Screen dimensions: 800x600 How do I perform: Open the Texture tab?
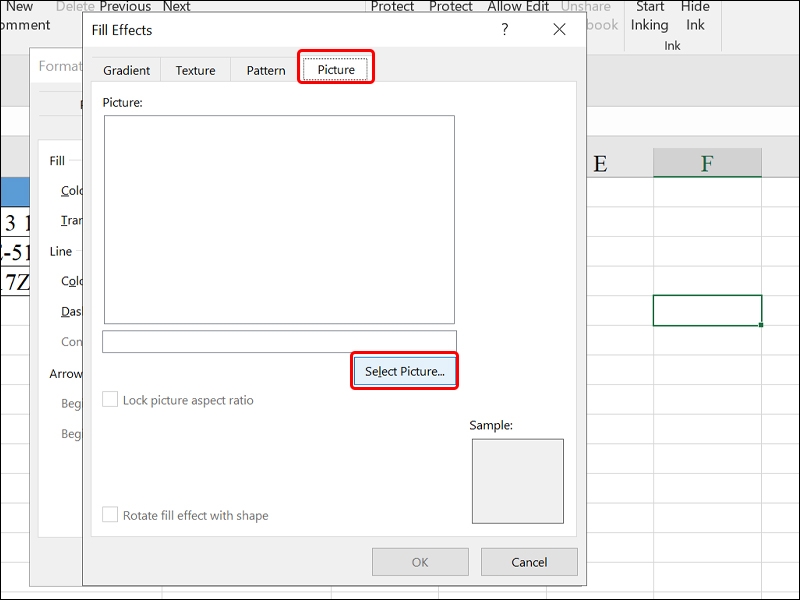[x=195, y=70]
